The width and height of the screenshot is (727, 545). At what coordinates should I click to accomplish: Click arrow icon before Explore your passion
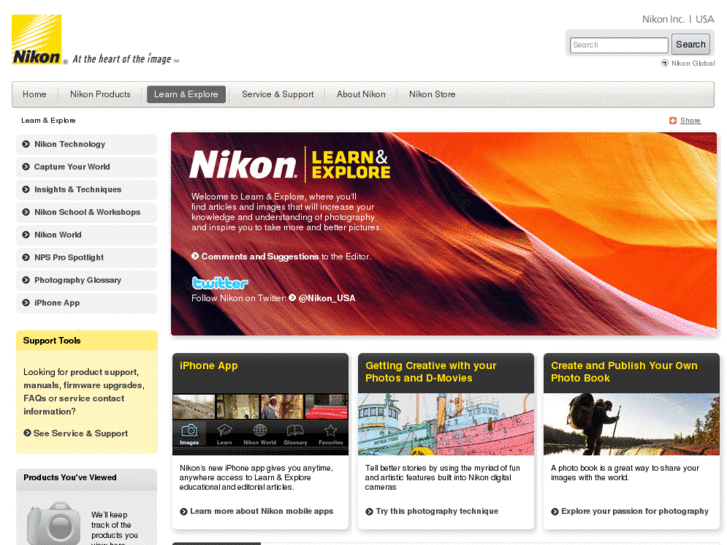(x=555, y=512)
